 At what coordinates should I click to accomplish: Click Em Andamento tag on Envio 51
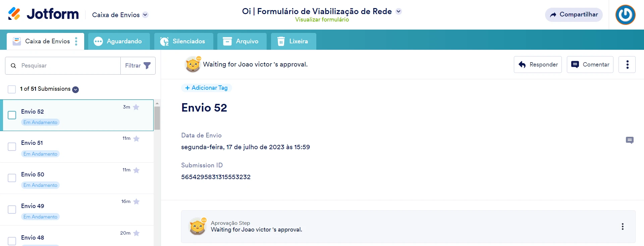click(40, 154)
